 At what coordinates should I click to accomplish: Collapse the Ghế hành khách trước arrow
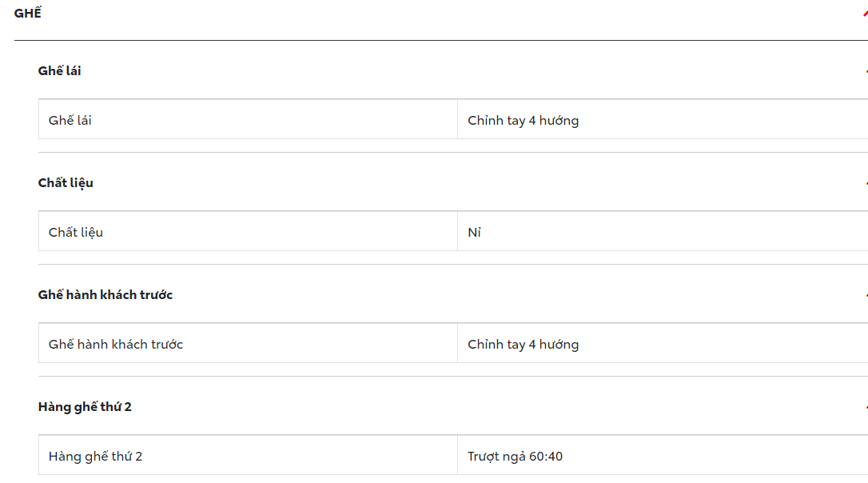coord(866,295)
